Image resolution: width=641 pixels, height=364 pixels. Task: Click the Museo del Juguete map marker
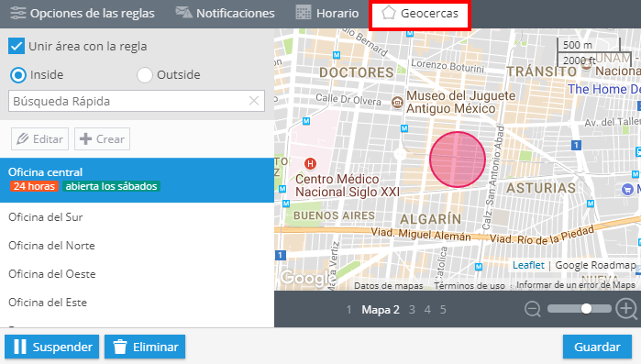(x=397, y=102)
